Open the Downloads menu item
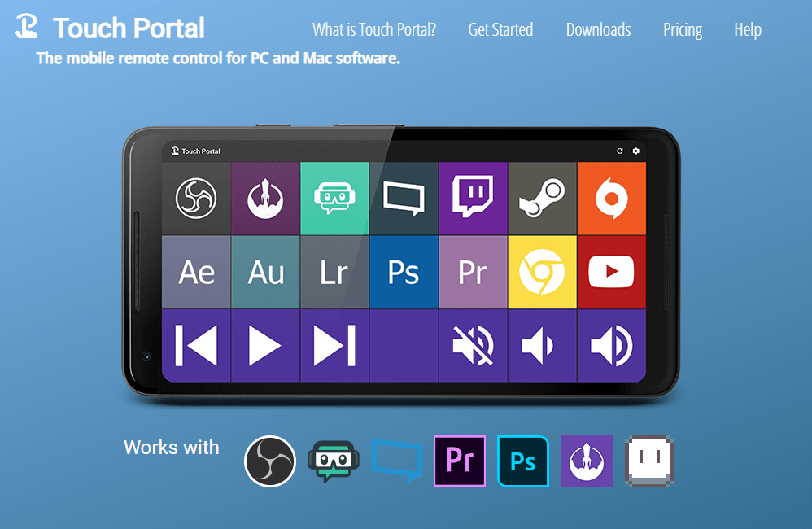The image size is (812, 529). [598, 30]
